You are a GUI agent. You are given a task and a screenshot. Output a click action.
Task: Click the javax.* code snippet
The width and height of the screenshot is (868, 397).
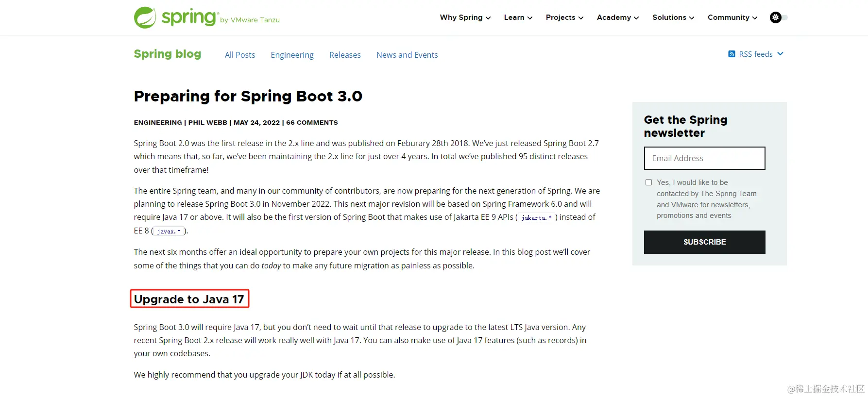point(169,232)
